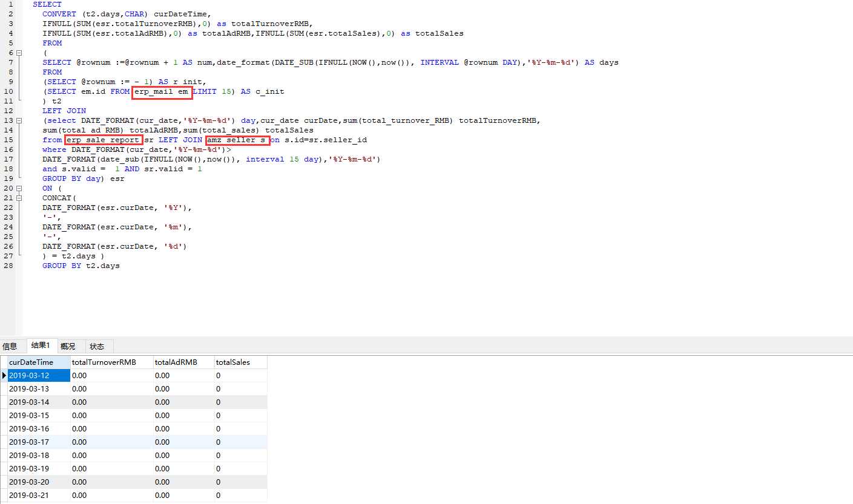This screenshot has height=504, width=853.
Task: Click the totalTurnoverRMB column header
Action: tap(112, 362)
